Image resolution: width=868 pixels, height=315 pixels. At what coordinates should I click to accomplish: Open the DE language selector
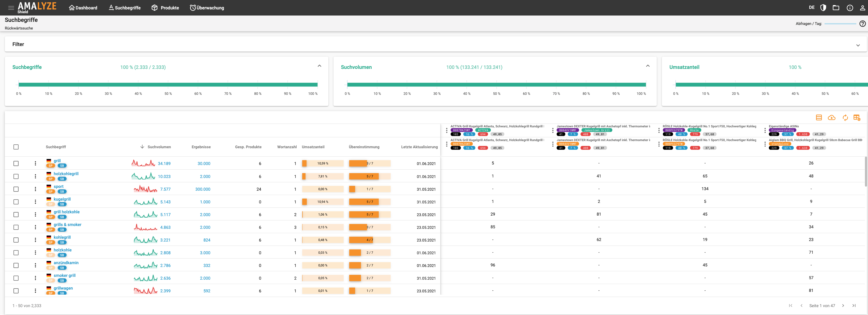click(812, 7)
